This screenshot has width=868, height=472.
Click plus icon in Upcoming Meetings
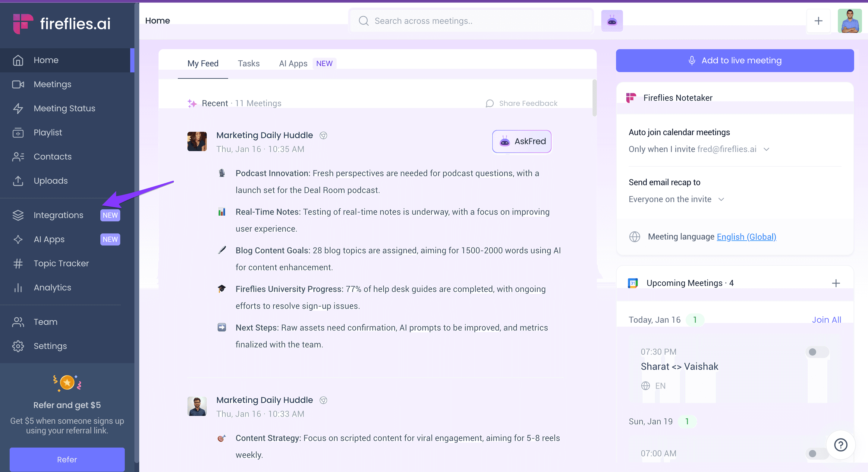[836, 283]
